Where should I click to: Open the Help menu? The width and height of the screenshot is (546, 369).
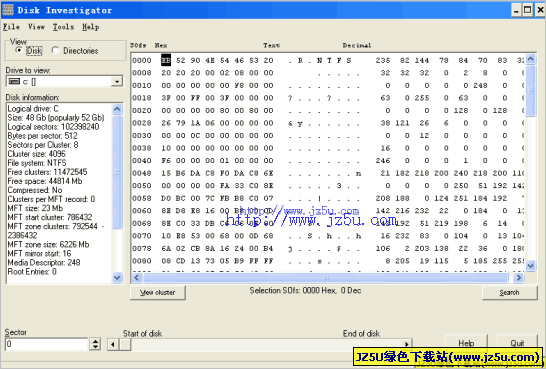coord(91,27)
